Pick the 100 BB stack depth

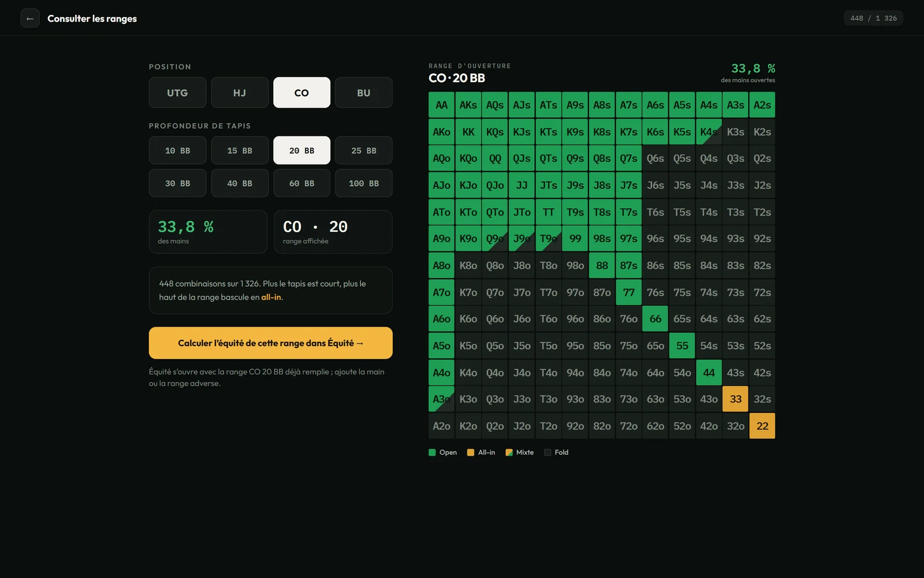[x=364, y=183]
